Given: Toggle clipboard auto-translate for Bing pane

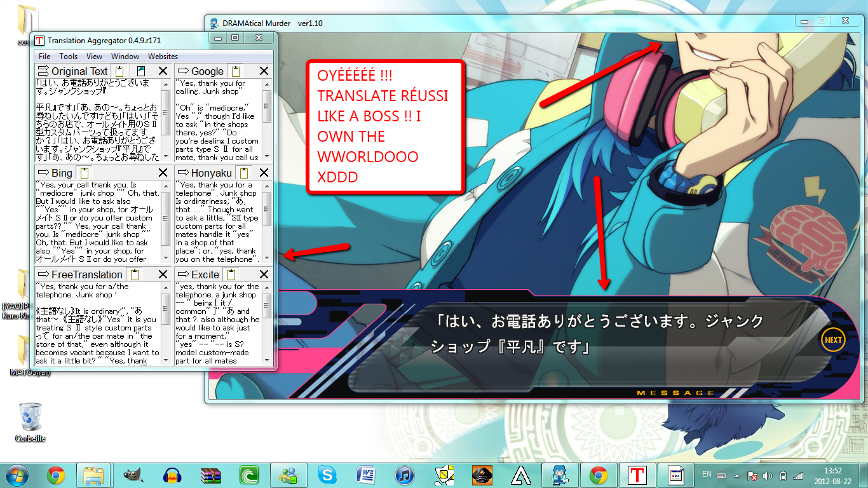Looking at the screenshot, I should click(x=85, y=173).
